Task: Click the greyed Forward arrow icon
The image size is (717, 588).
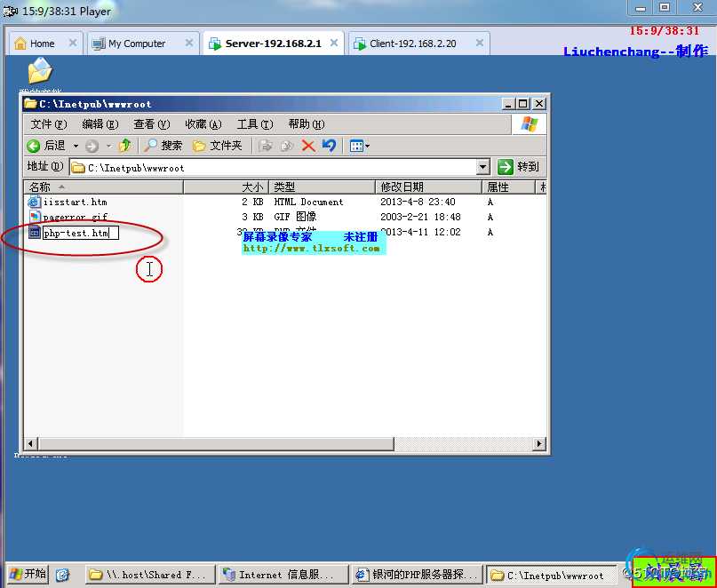Action: 92,146
